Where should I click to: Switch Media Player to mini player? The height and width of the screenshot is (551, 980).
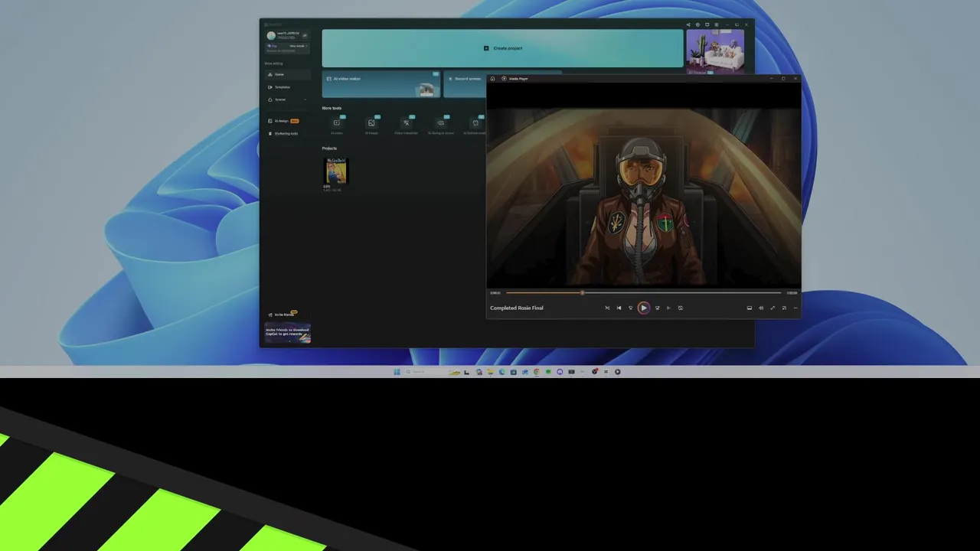pos(784,308)
